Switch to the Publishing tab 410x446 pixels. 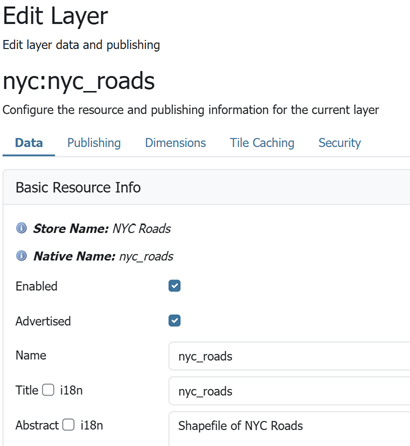(x=94, y=143)
